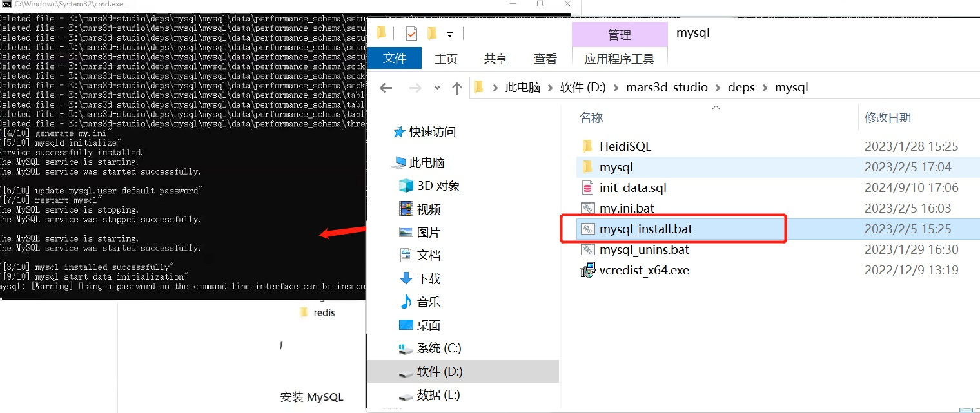
Task: Select the 管理 contextual tab header
Action: [619, 35]
